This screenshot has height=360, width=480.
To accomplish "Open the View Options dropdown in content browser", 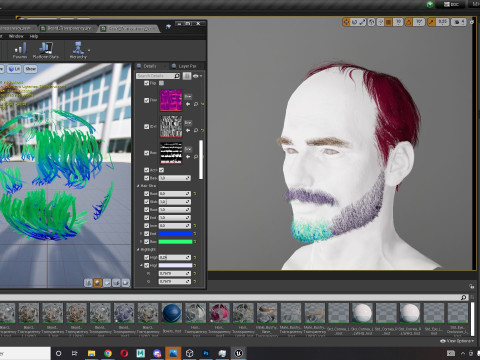I will (x=457, y=341).
